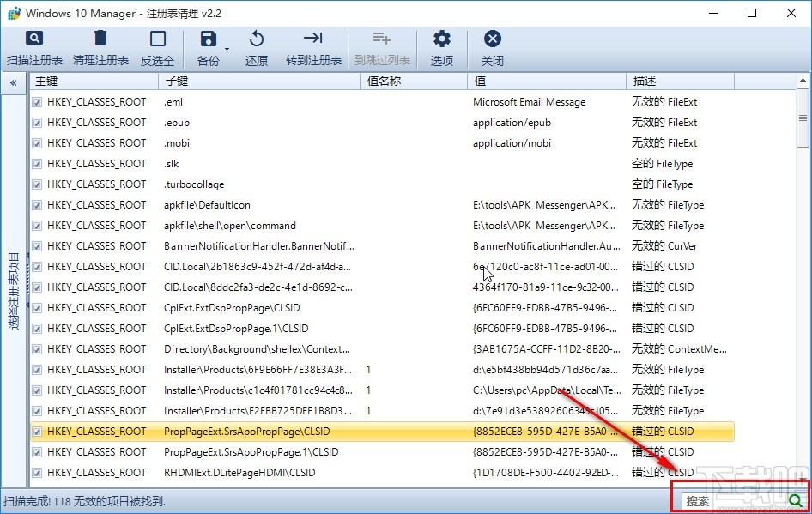This screenshot has height=514, width=812.
Task: Click the 备份 backup disk icon
Action: [209, 38]
